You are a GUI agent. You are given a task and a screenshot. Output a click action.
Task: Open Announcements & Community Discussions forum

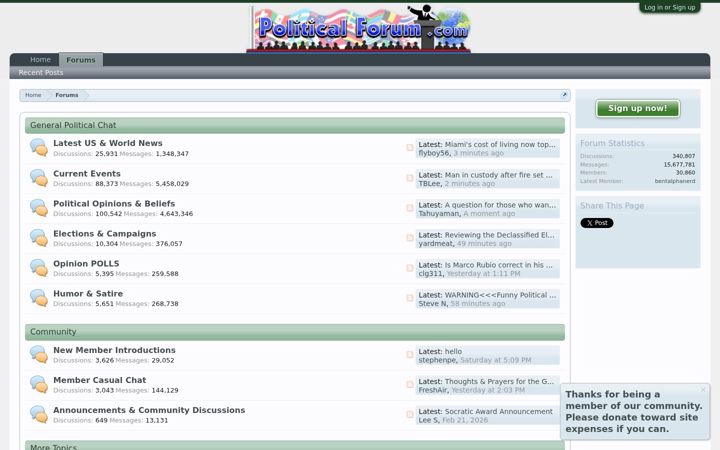click(149, 410)
